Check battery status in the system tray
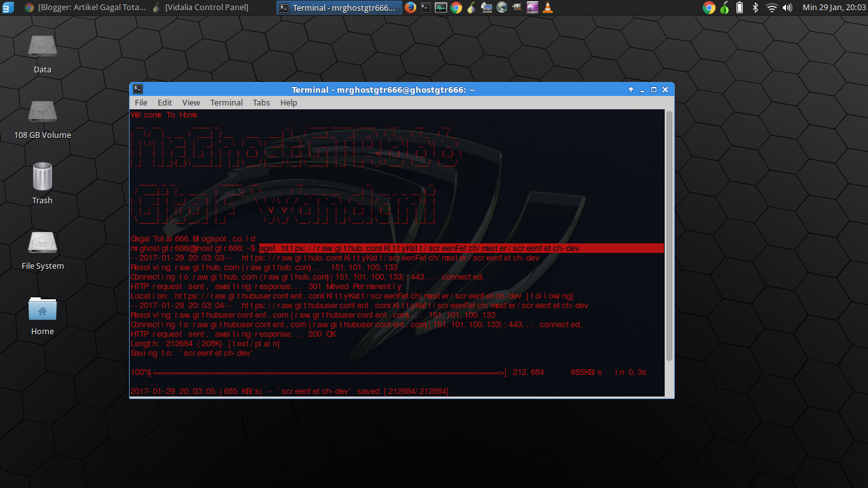 tap(739, 8)
